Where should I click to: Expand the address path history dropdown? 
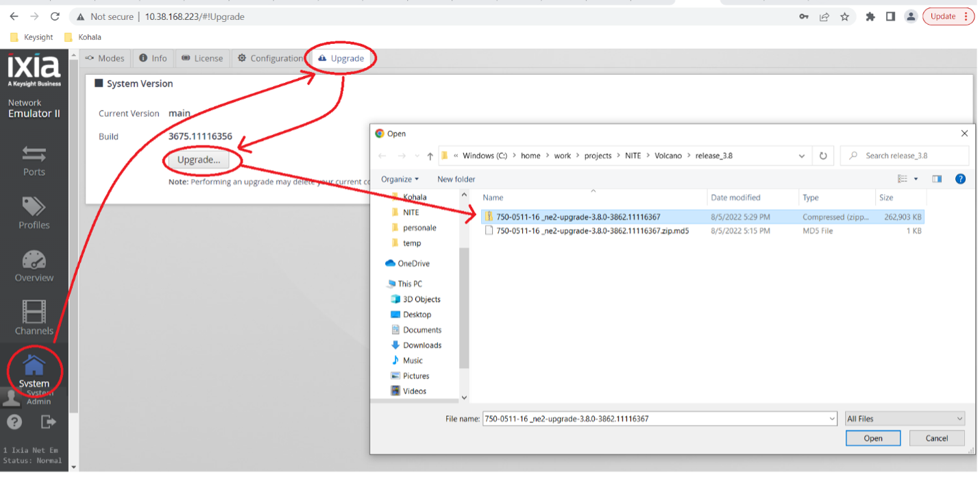point(802,156)
